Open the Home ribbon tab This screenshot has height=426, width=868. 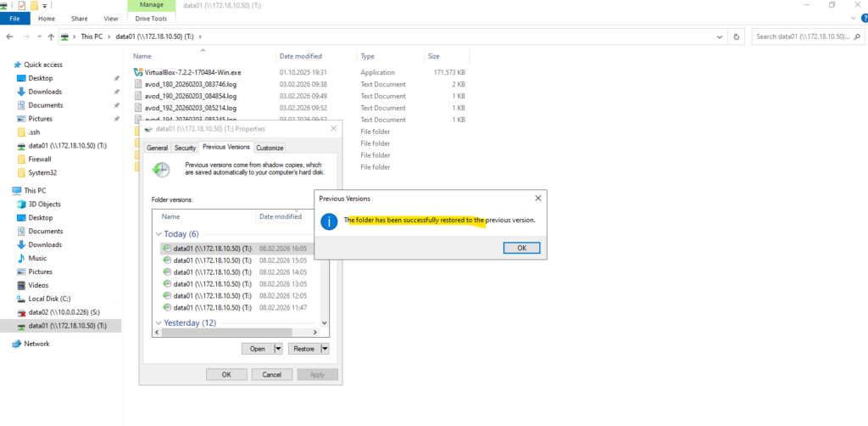point(47,19)
